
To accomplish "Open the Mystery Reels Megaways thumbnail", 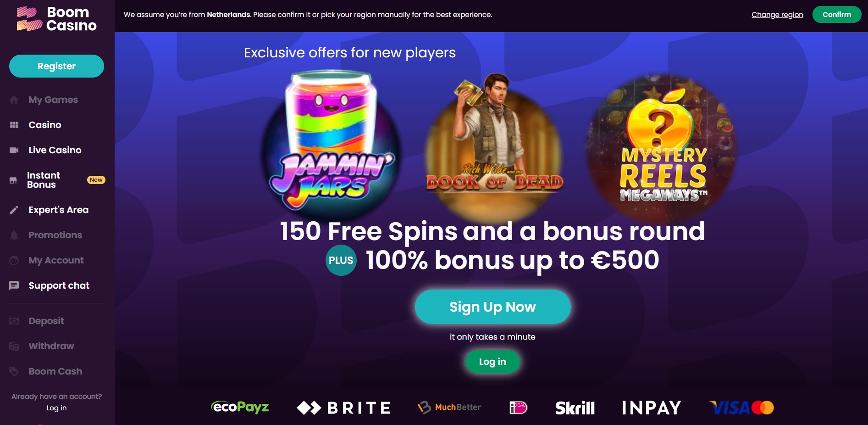I will coord(663,147).
